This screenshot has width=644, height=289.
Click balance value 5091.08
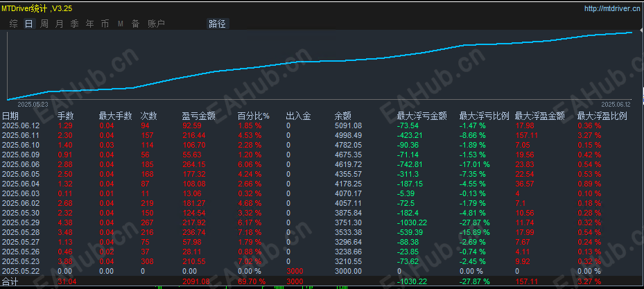(348, 125)
